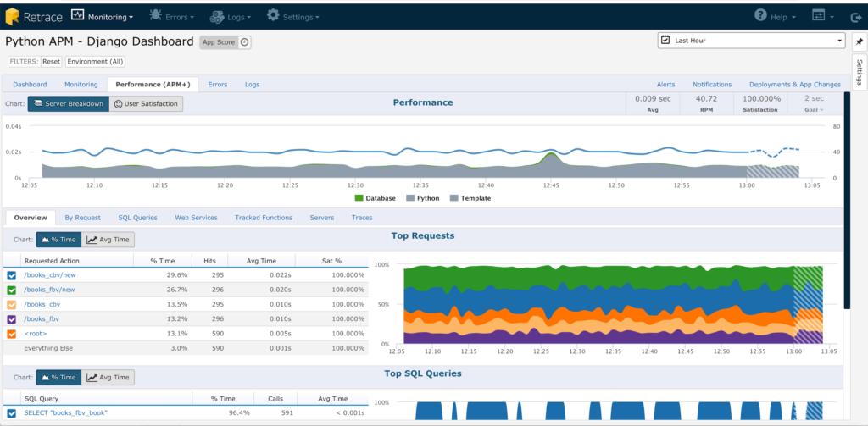Viewport: 868px width, 426px height.
Task: Open the Web Services tab
Action: (x=196, y=218)
